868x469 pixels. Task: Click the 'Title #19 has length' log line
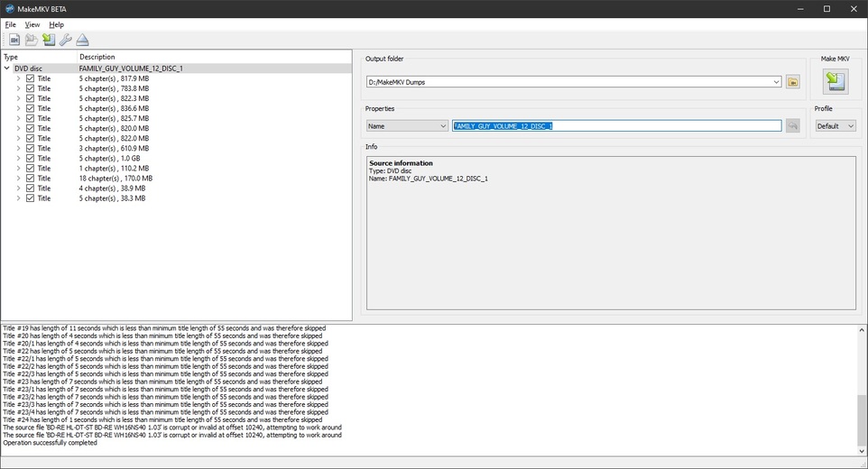click(x=164, y=328)
